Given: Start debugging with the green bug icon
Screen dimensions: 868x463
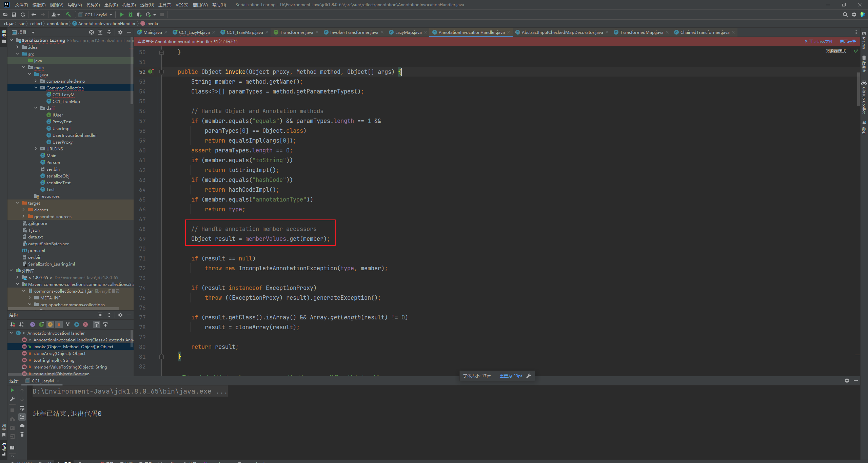Looking at the screenshot, I should pos(131,15).
